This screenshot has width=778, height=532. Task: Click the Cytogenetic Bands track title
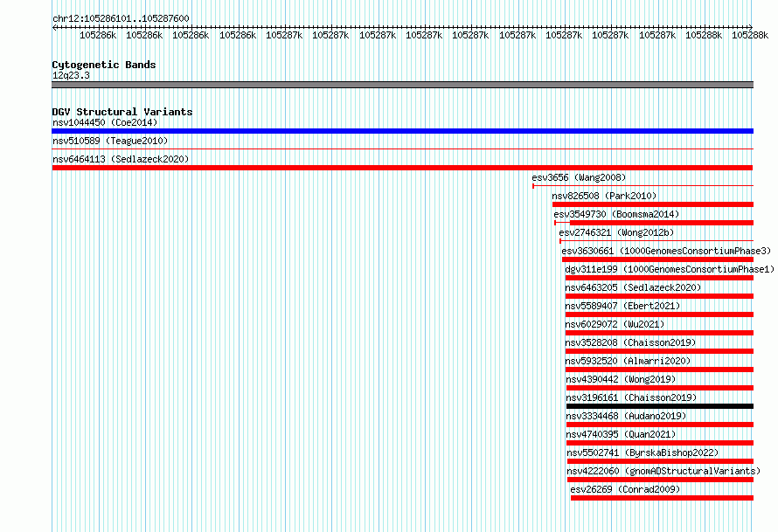click(104, 65)
